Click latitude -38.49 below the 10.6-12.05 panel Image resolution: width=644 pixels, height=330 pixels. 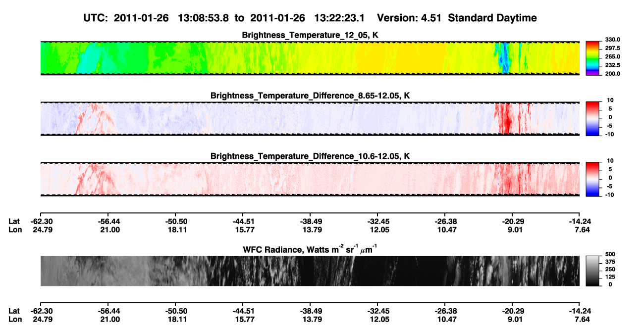[x=310, y=221]
